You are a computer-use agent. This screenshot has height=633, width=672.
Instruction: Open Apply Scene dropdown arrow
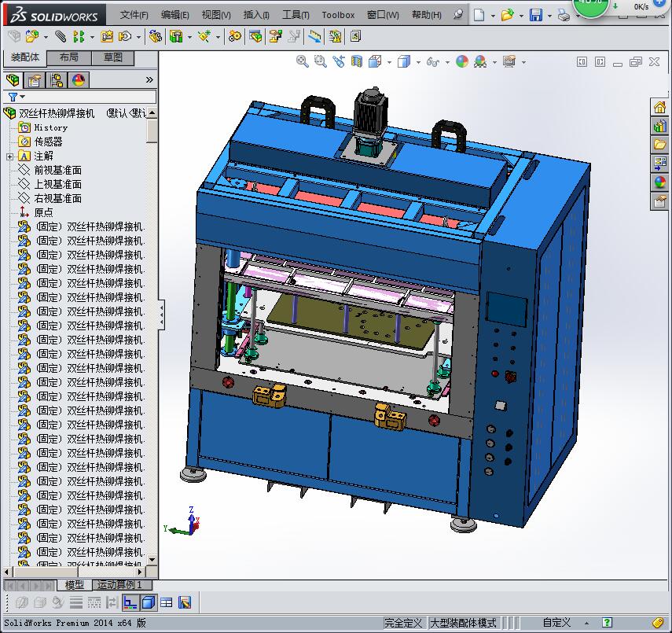(494, 62)
